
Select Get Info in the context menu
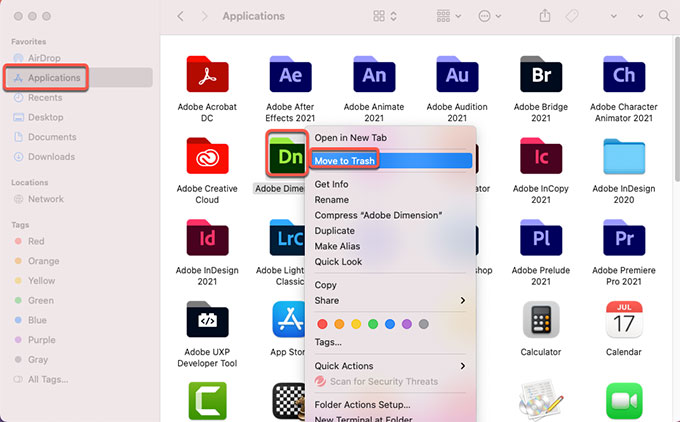click(x=331, y=184)
